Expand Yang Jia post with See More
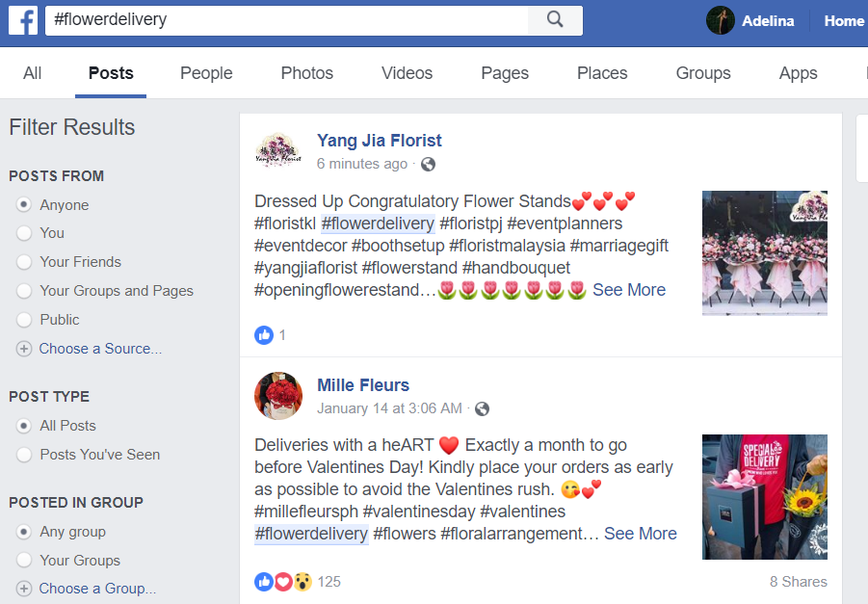868x604 pixels. [629, 290]
